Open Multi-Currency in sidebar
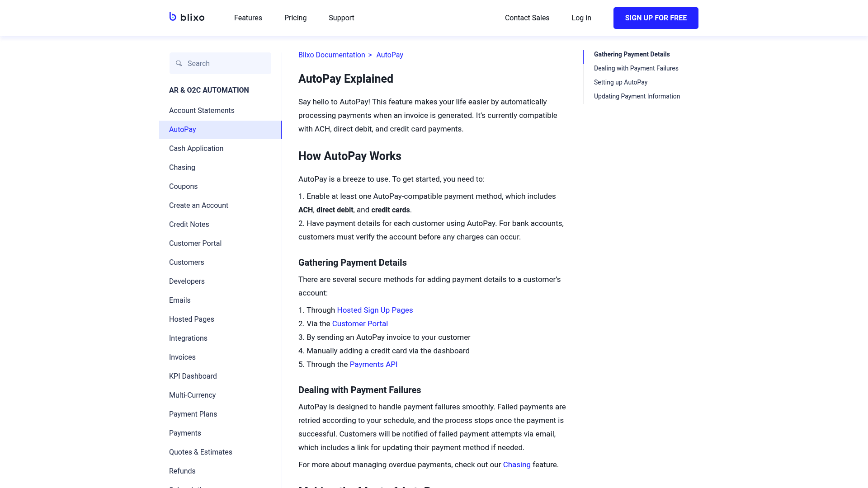This screenshot has width=868, height=488. [x=192, y=395]
